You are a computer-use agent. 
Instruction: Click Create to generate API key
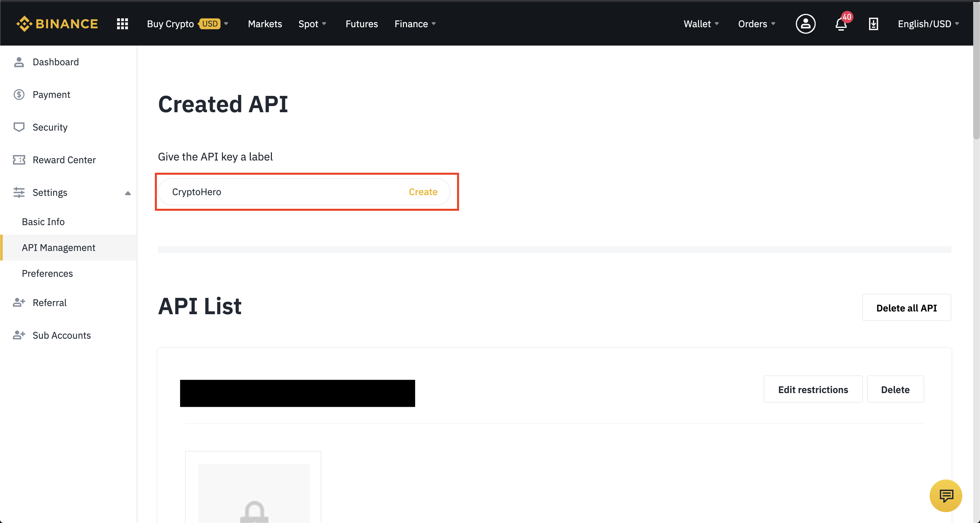[423, 192]
